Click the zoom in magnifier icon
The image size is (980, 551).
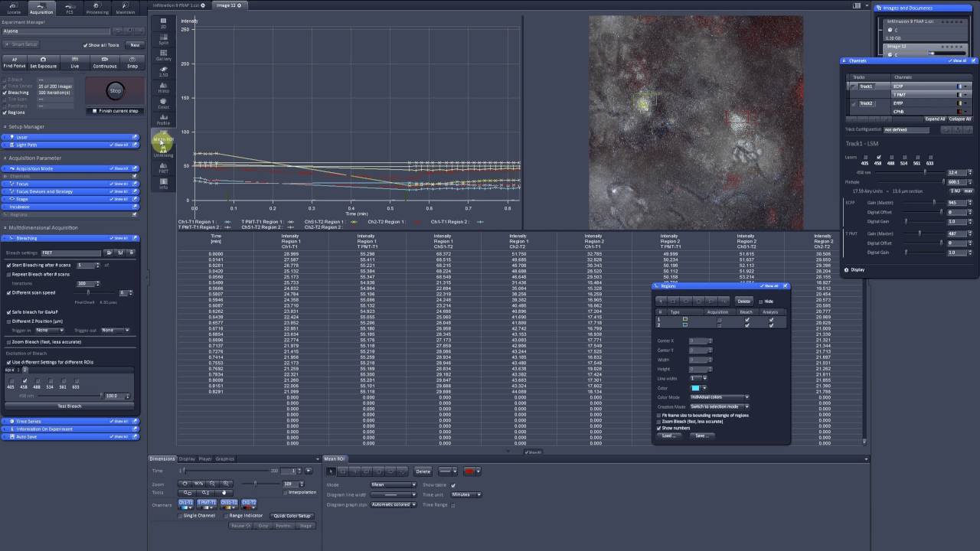pyautogui.click(x=226, y=484)
